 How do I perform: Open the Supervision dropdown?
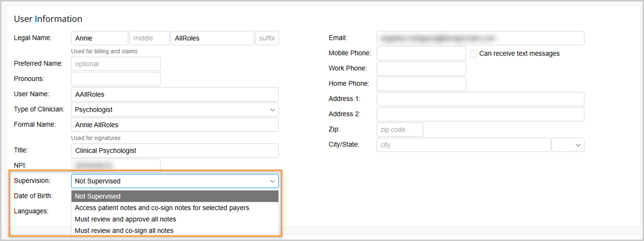(175, 181)
